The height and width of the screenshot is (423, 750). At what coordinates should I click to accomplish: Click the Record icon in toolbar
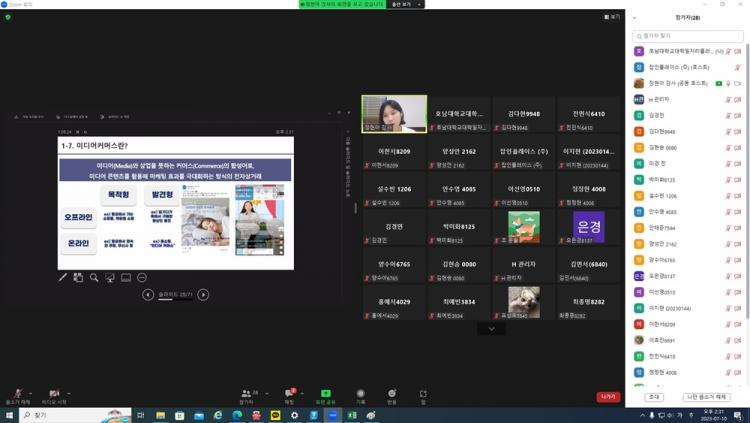tap(360, 393)
